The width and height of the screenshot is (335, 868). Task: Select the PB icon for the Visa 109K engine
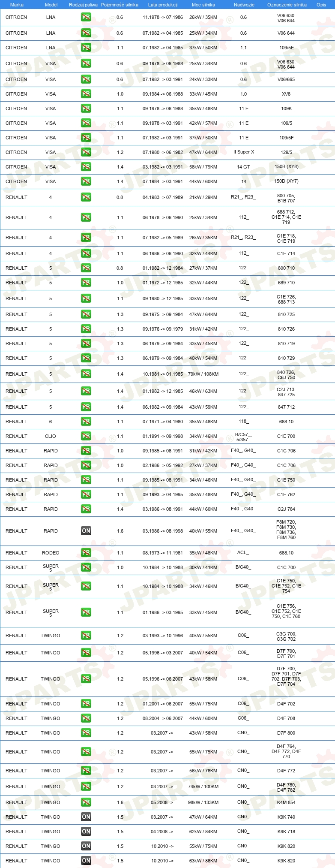tap(86, 108)
